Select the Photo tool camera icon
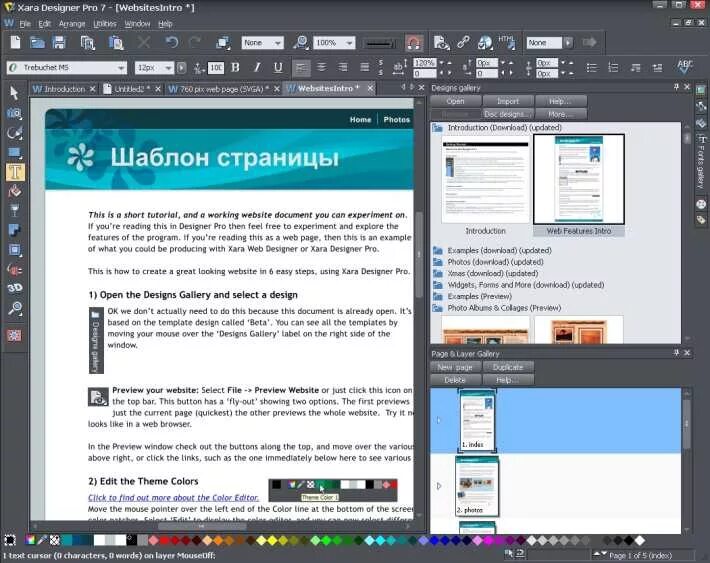The height and width of the screenshot is (563, 710). coord(14,113)
